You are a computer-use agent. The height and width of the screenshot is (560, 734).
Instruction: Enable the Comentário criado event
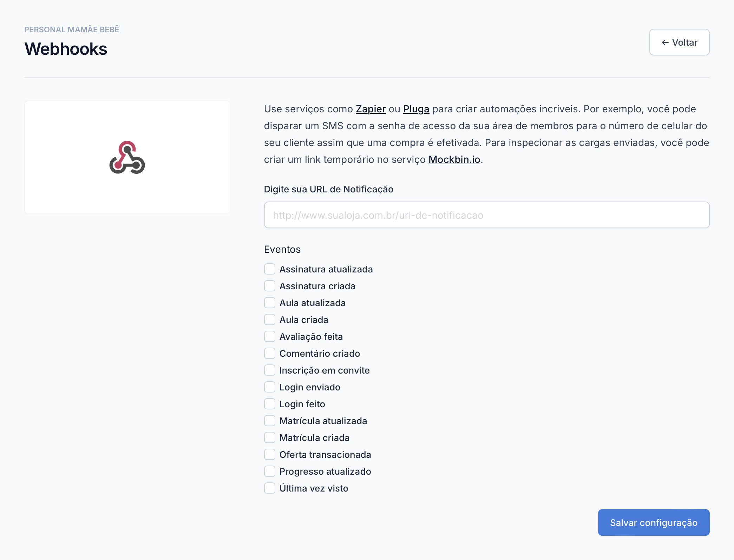pos(270,354)
